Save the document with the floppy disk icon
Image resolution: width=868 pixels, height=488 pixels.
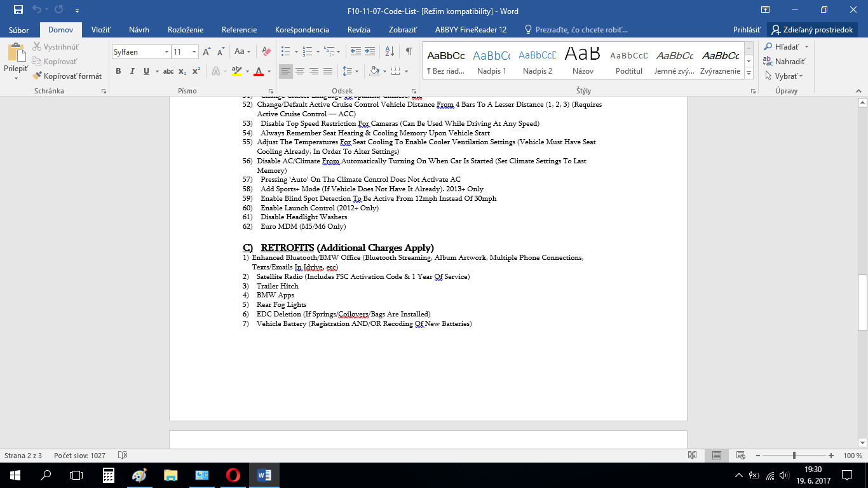point(18,10)
